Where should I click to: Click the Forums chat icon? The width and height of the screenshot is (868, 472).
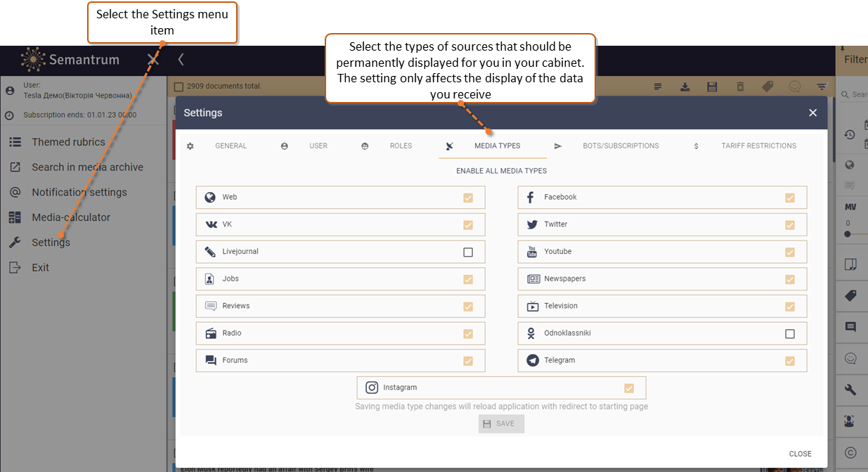click(x=211, y=360)
